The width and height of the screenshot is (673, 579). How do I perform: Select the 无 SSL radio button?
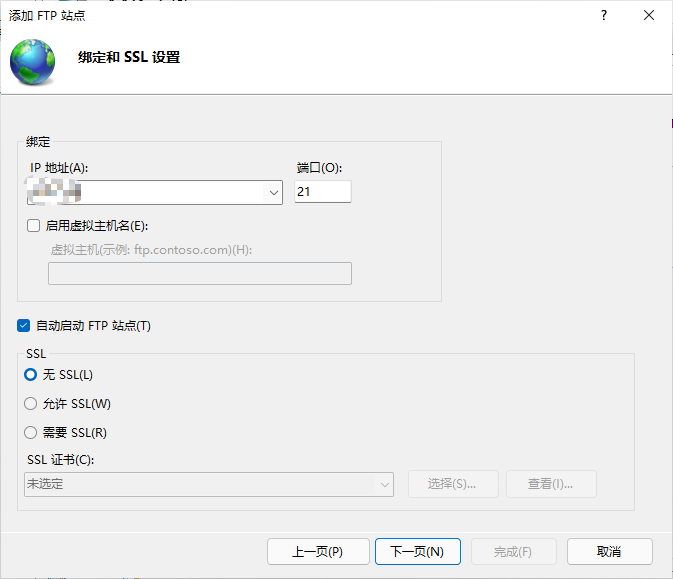pos(30,375)
